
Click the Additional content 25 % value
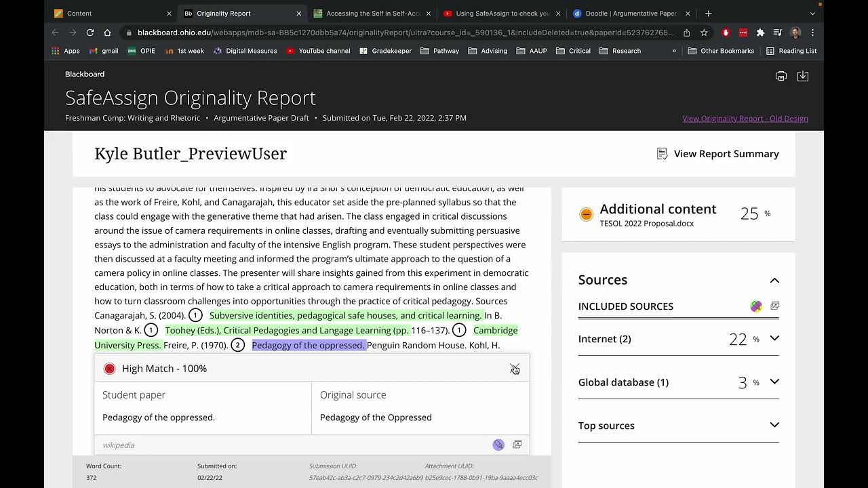pos(755,214)
